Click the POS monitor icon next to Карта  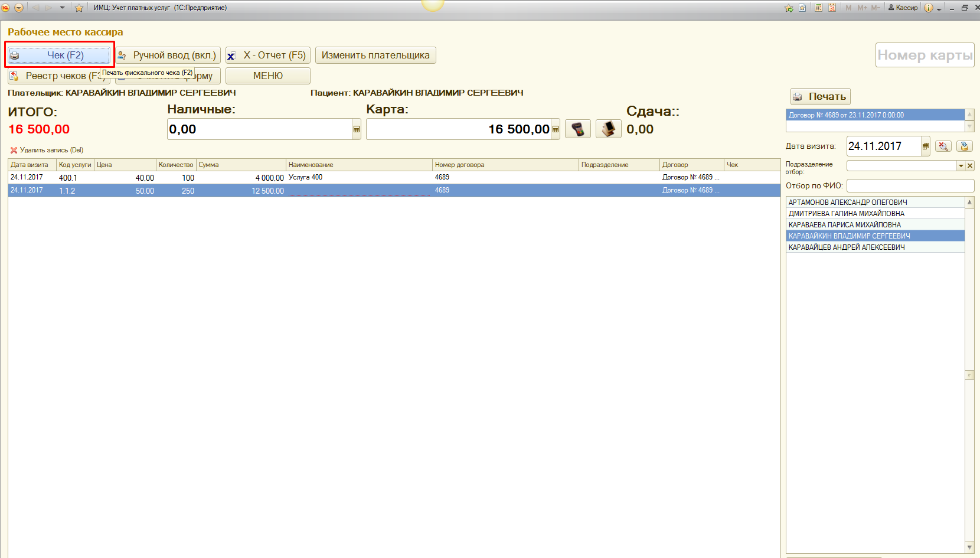[x=608, y=129]
